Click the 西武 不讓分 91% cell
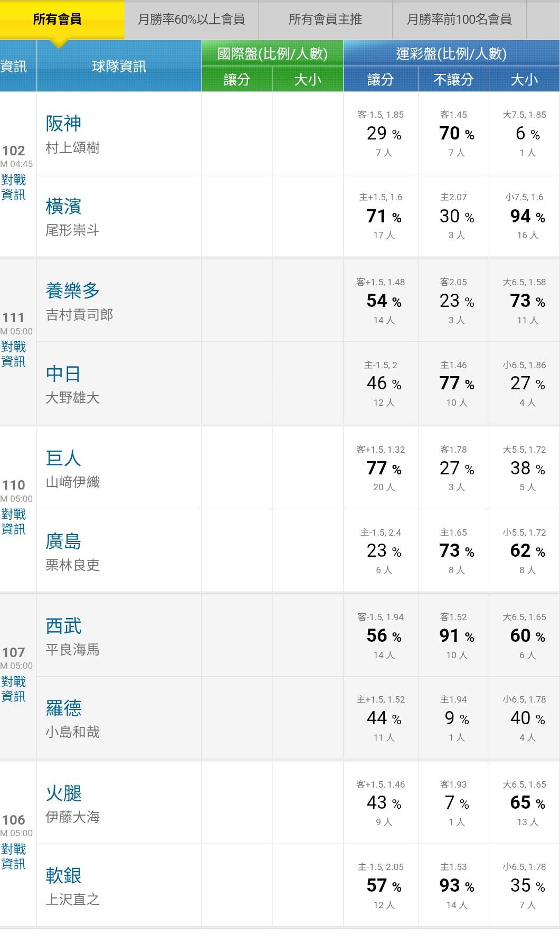This screenshot has width=560, height=935. coord(454,635)
